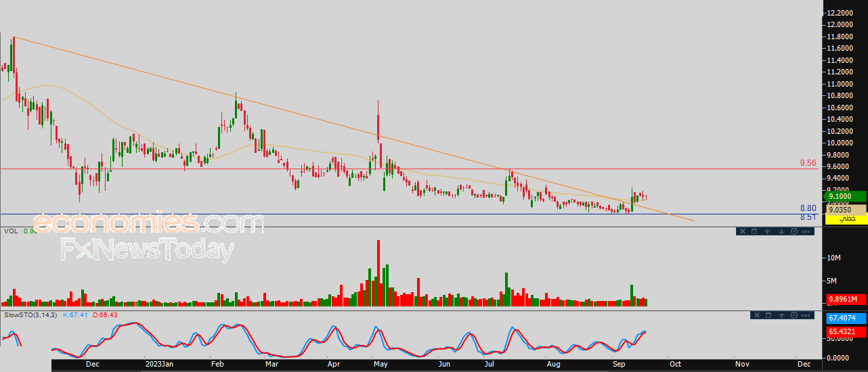This screenshot has width=868, height=372.
Task: Open more options for SlowSTO panel
Action: (x=806, y=315)
